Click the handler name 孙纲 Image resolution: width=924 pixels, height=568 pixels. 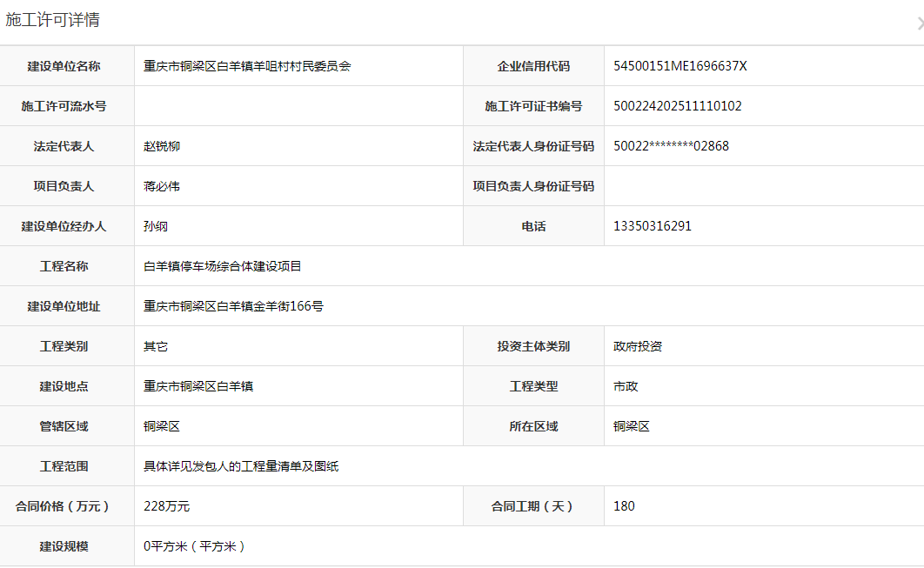pos(156,226)
